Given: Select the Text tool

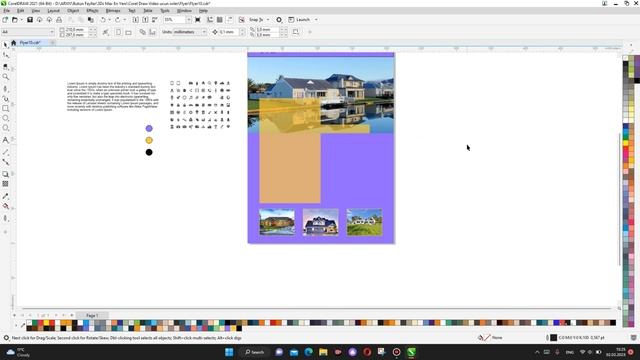Looking at the screenshot, I should (x=5, y=140).
